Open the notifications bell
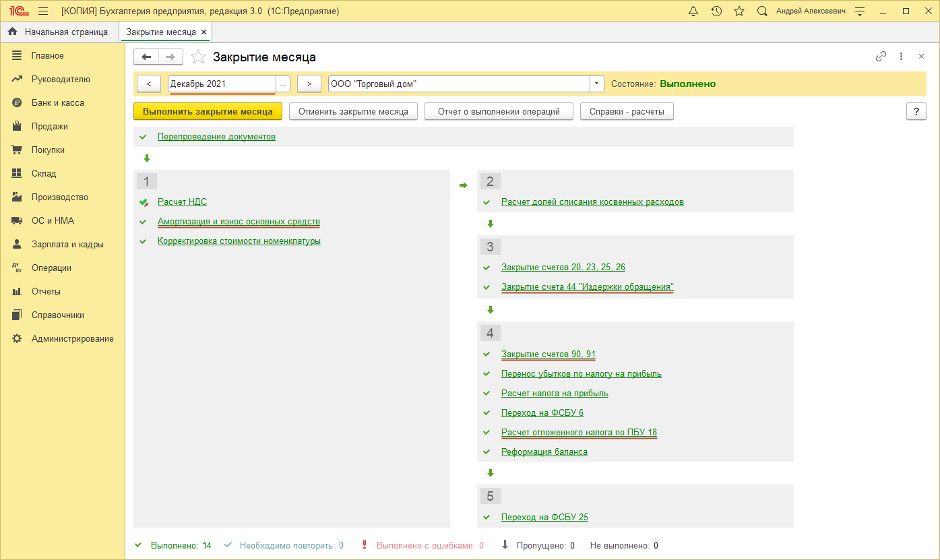 [x=693, y=11]
